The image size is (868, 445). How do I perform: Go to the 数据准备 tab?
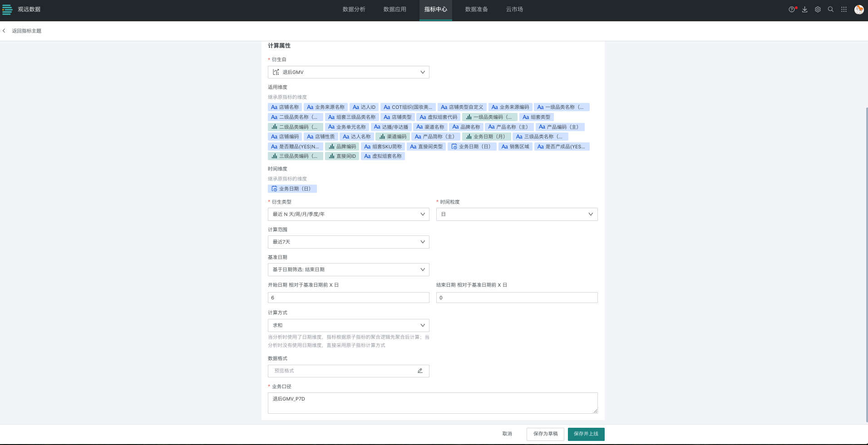[x=476, y=10]
